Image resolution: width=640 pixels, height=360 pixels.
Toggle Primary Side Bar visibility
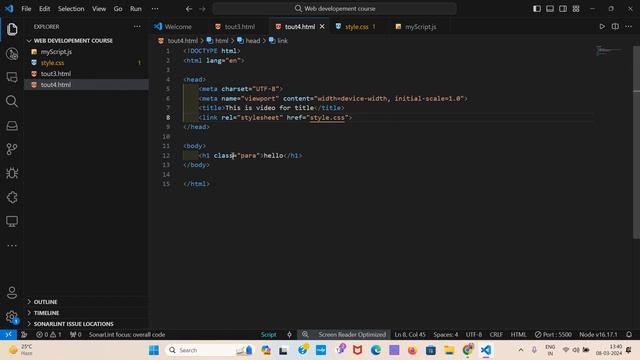tap(537, 9)
